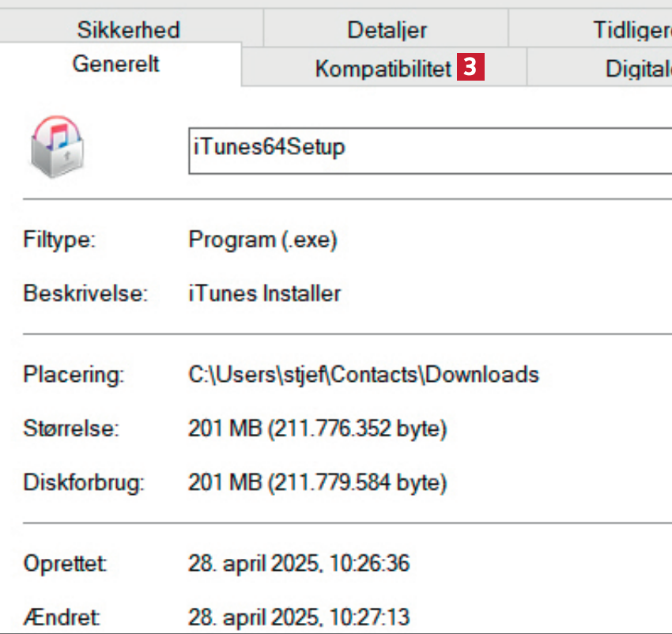The width and height of the screenshot is (672, 634).
Task: Click the Program (.exe) file type value
Action: [262, 240]
